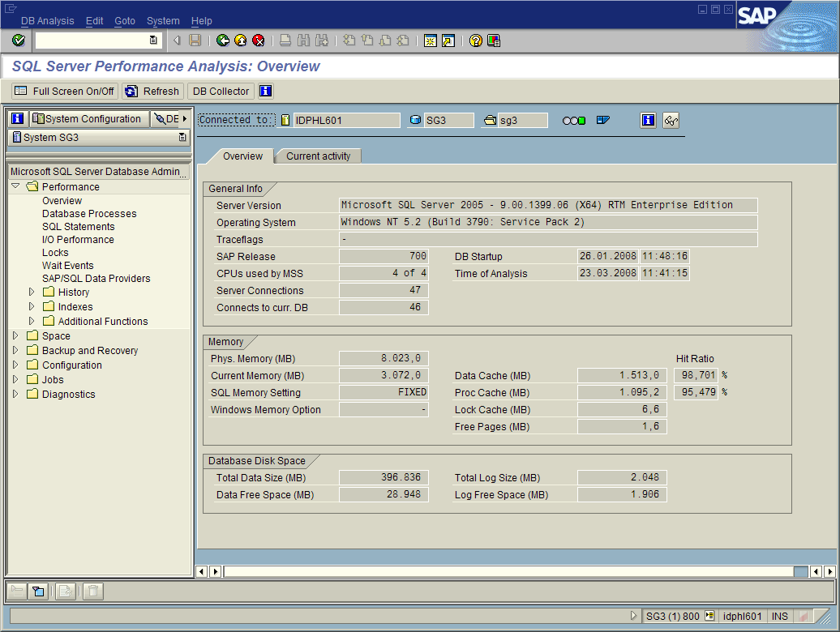Click the SG3 (1) 800 status bar entry
Viewport: 840px width, 632px height.
673,616
